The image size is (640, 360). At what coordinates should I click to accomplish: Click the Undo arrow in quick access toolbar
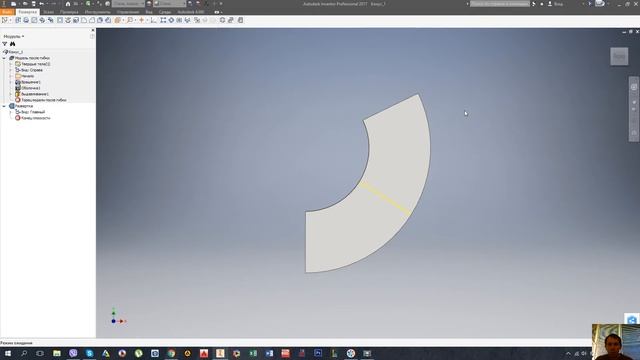pos(42,4)
